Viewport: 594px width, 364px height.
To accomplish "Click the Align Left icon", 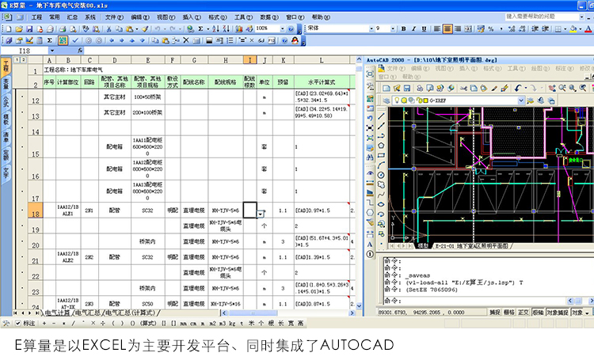I will point(436,28).
